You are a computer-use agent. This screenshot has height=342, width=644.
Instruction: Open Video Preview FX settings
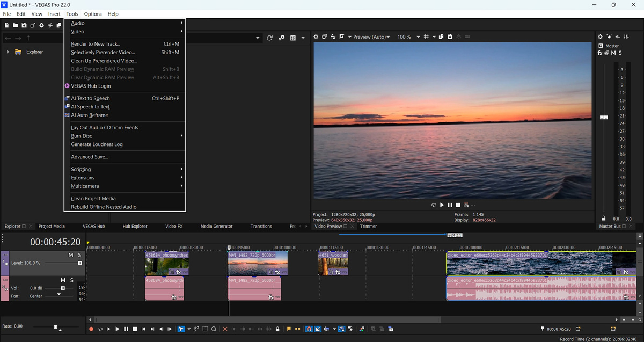click(333, 37)
